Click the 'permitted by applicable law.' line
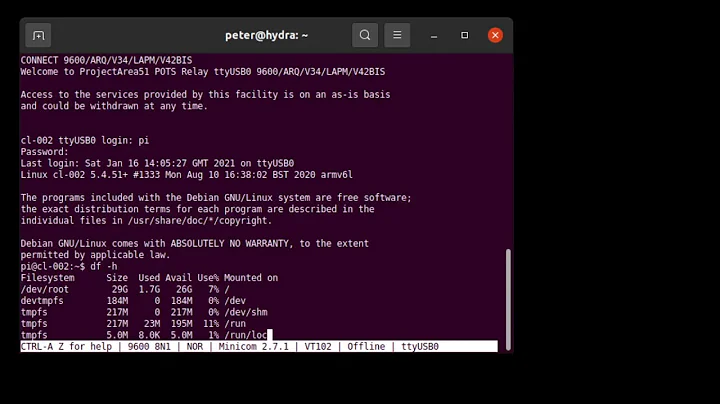 pos(95,255)
